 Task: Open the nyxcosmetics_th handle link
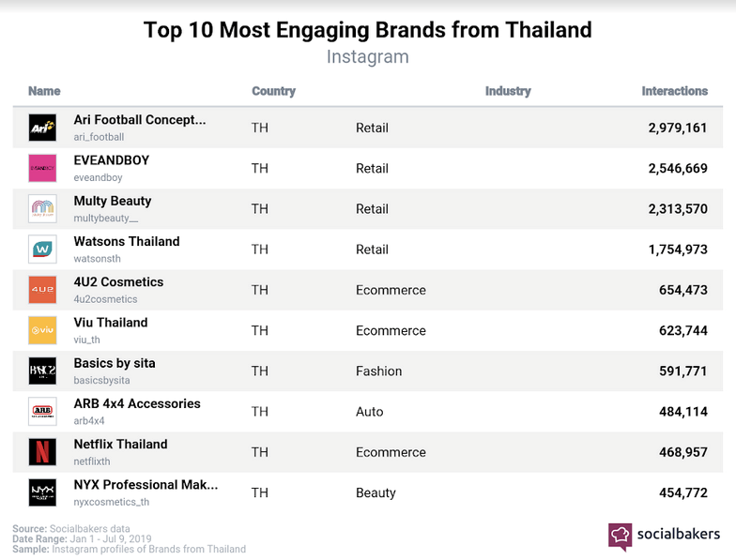click(x=111, y=502)
